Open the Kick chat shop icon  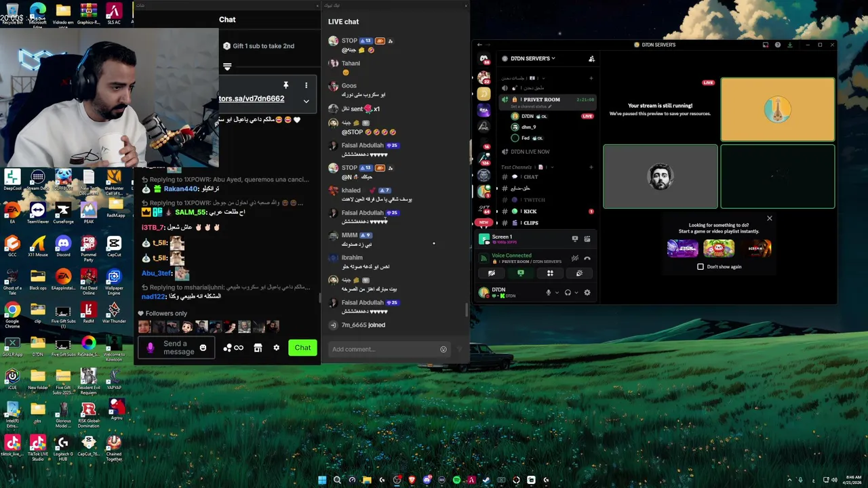point(258,348)
